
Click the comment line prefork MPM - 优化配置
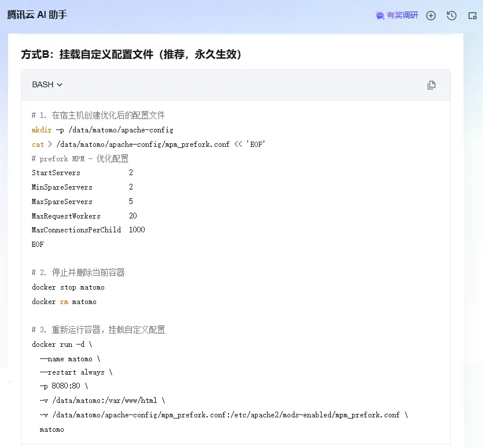tap(80, 158)
